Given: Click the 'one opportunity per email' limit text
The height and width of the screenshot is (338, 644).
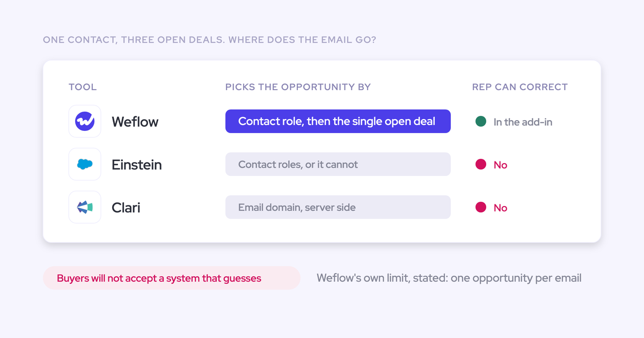Looking at the screenshot, I should pos(516,278).
